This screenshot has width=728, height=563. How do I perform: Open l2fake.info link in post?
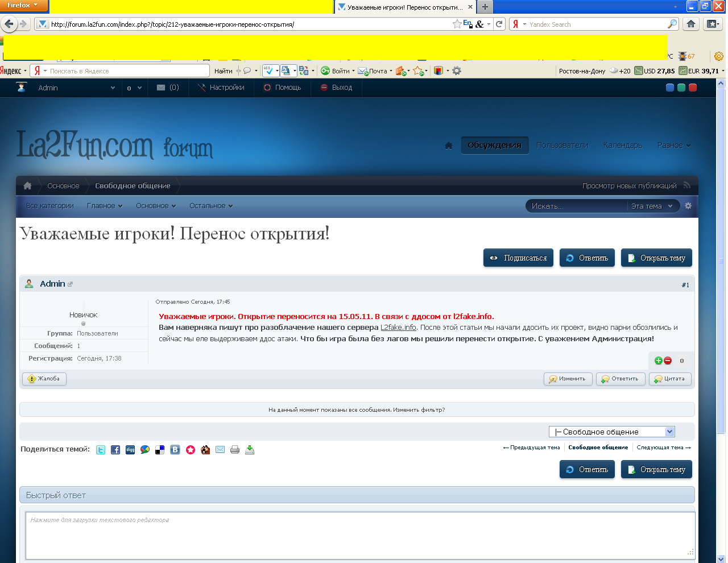point(398,328)
